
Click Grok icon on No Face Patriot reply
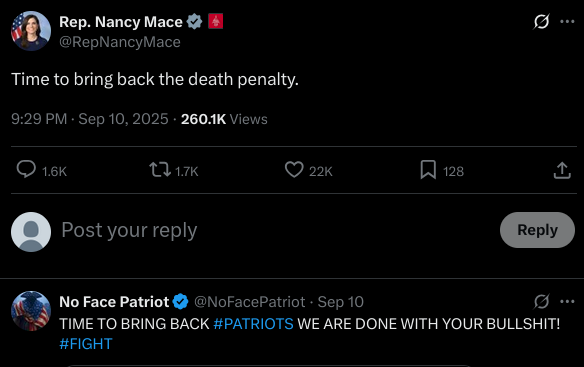(541, 301)
